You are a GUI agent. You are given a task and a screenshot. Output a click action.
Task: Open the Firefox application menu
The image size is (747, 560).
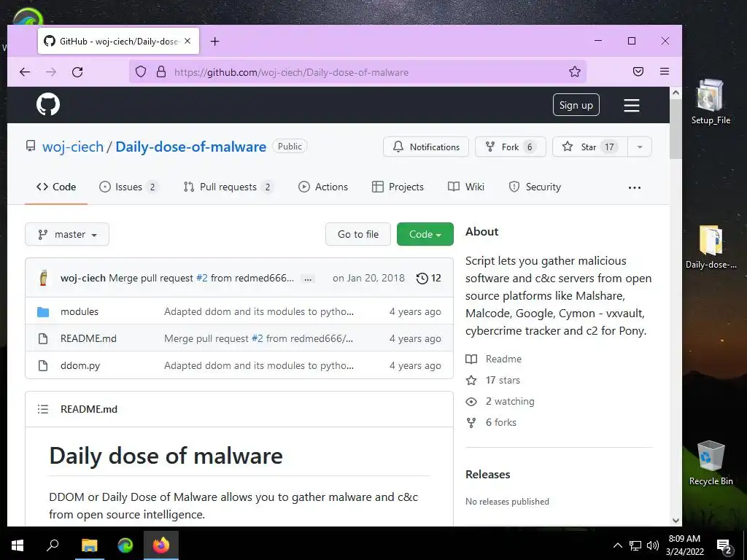coord(665,71)
